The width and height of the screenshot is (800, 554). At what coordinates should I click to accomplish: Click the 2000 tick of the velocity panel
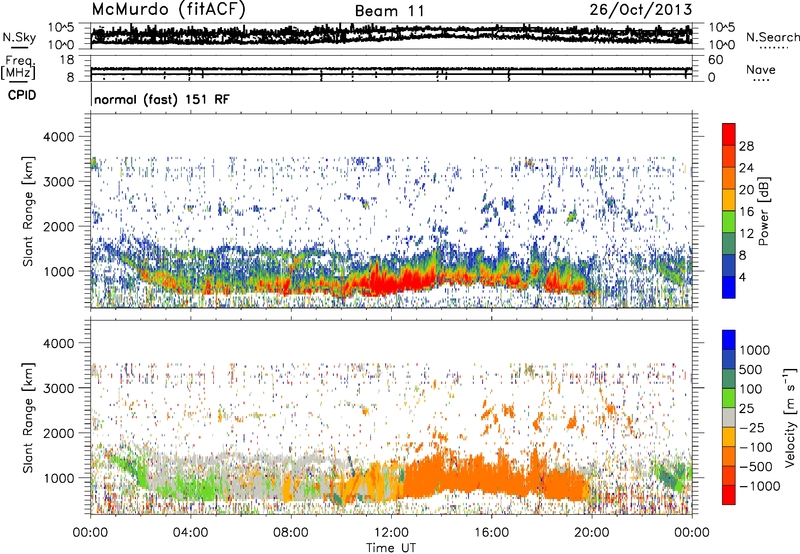tap(58, 433)
